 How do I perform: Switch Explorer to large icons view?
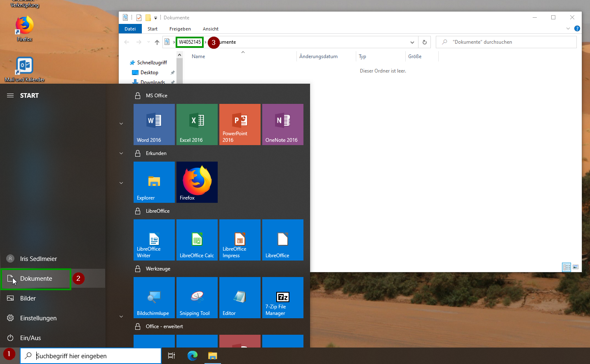pyautogui.click(x=576, y=267)
